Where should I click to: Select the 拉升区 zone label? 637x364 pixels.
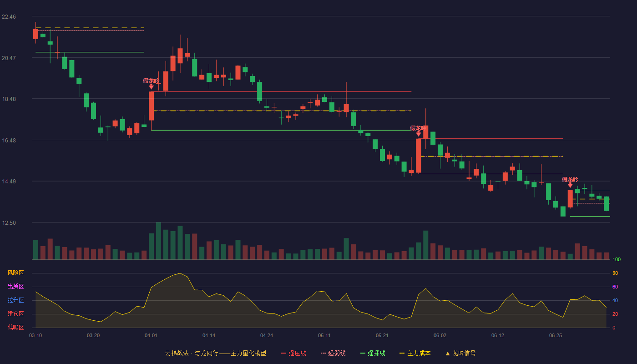15,300
